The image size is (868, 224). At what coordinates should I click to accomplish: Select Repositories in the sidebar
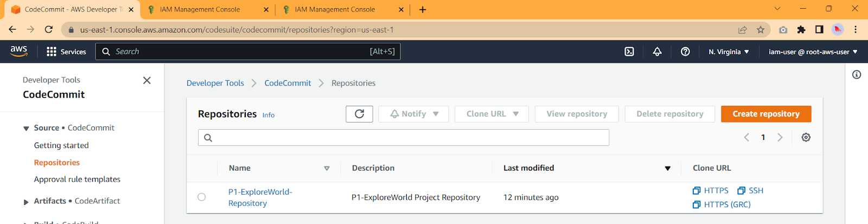[57, 162]
